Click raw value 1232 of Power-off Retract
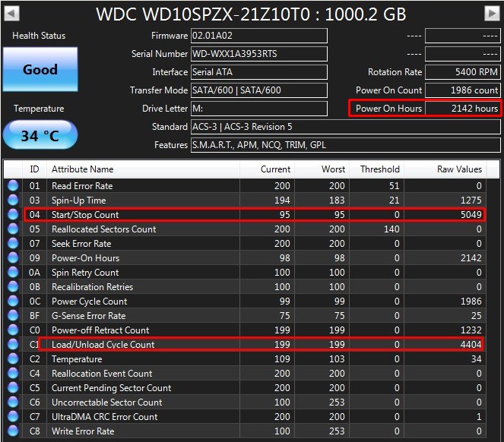The width and height of the screenshot is (504, 442). coord(471,330)
